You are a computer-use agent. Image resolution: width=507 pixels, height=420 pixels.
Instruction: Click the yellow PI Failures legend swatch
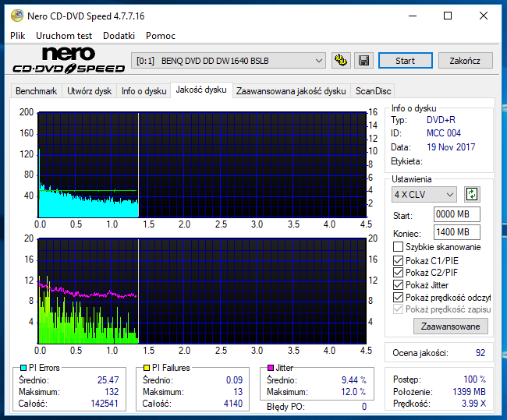(147, 368)
